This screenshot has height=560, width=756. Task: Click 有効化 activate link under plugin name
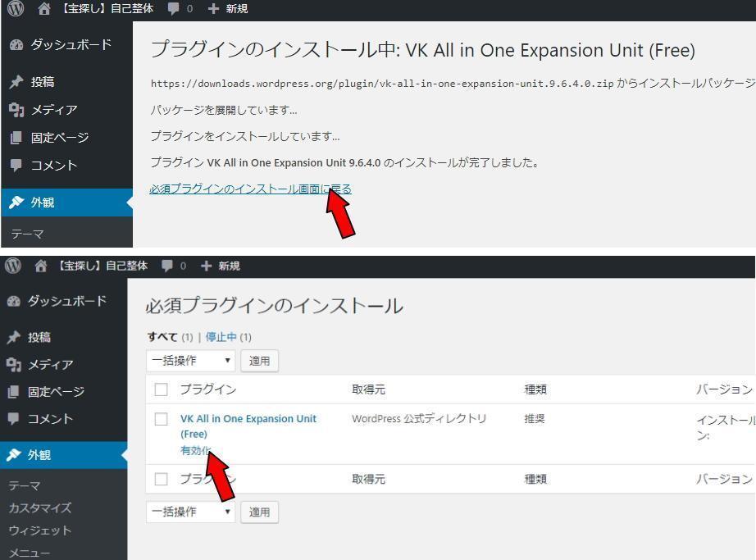(195, 451)
